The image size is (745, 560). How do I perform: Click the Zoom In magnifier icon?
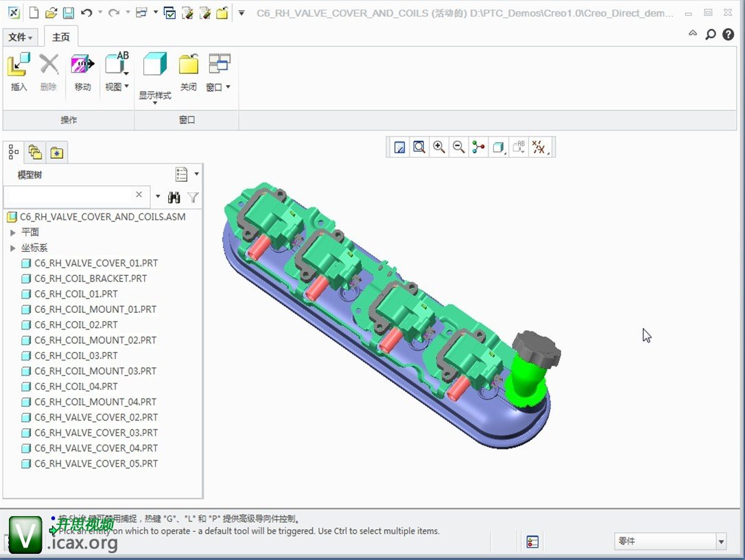click(439, 148)
